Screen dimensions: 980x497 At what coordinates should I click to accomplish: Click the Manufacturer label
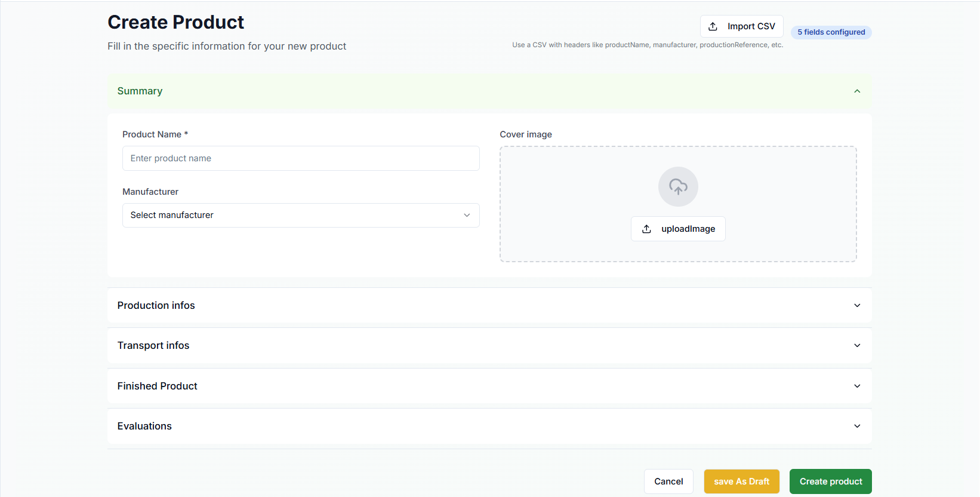[150, 192]
